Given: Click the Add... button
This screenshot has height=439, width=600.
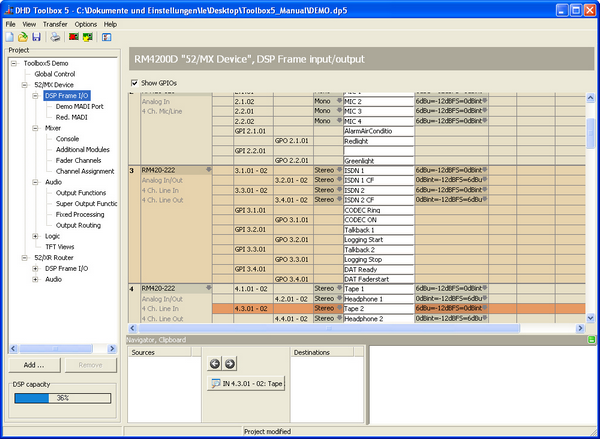Looking at the screenshot, I should 34,366.
